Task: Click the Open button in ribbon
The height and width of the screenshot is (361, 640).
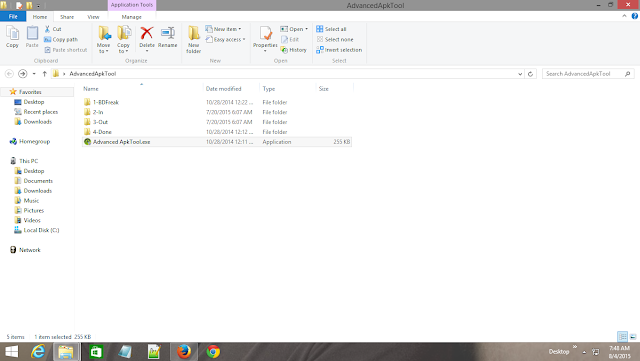Action: 294,29
